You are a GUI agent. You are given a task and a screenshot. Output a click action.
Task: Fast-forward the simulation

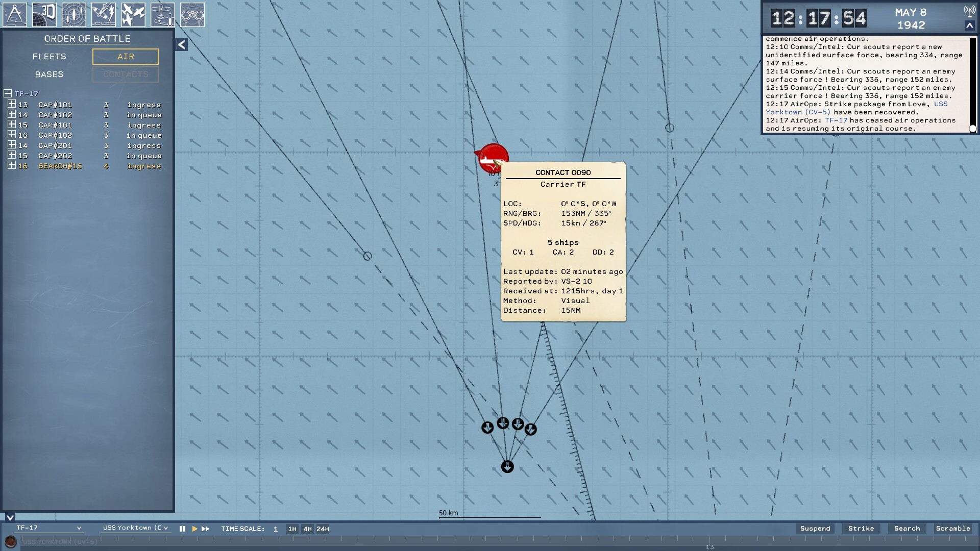click(x=205, y=529)
